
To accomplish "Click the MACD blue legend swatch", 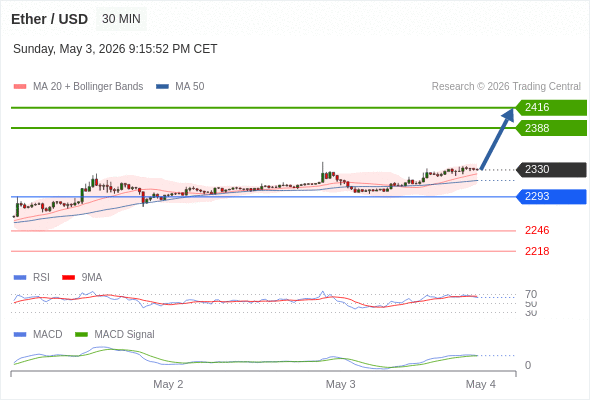I will pyautogui.click(x=20, y=335).
